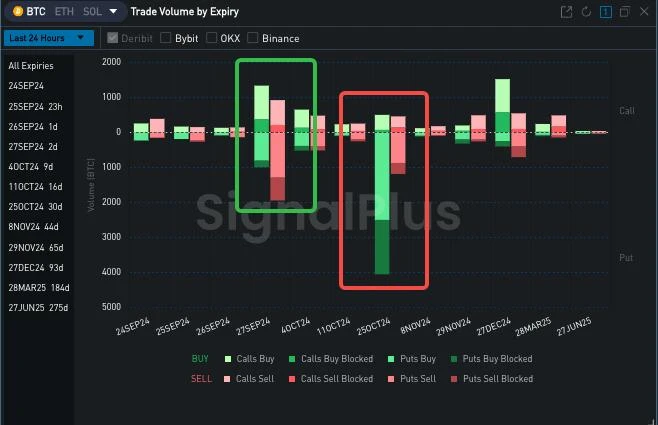Duplicate the panel with the copy icon
The height and width of the screenshot is (425, 658).
coord(624,12)
